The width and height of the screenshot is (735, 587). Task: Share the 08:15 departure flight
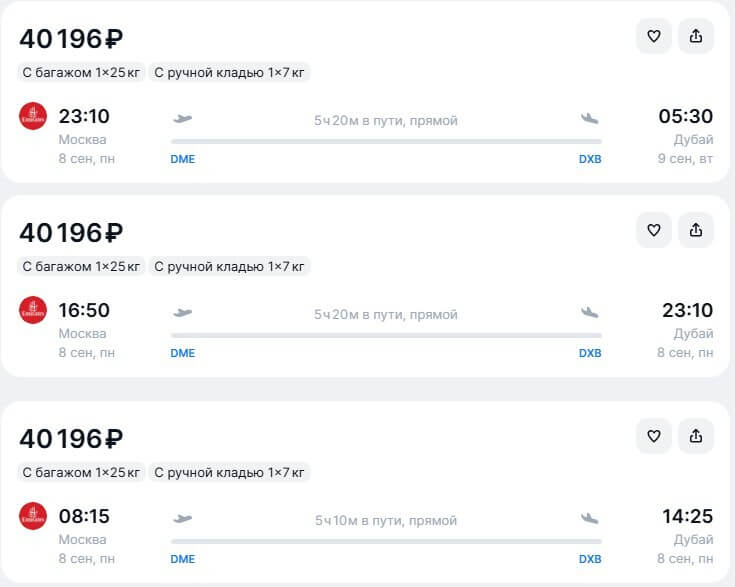click(x=696, y=436)
